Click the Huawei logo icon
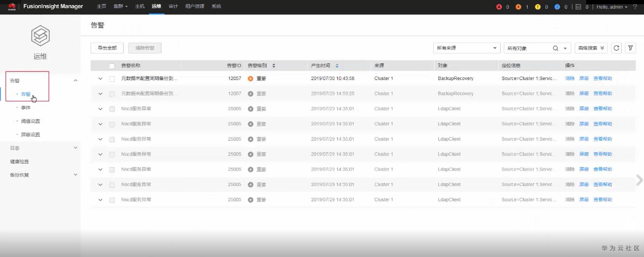This screenshot has height=257, width=644. (12, 6)
